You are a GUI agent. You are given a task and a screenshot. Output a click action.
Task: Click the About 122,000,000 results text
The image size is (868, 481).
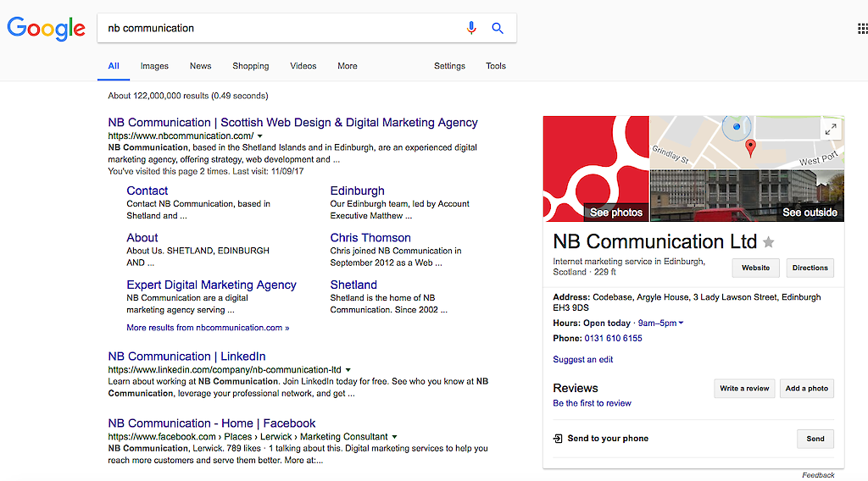[188, 96]
